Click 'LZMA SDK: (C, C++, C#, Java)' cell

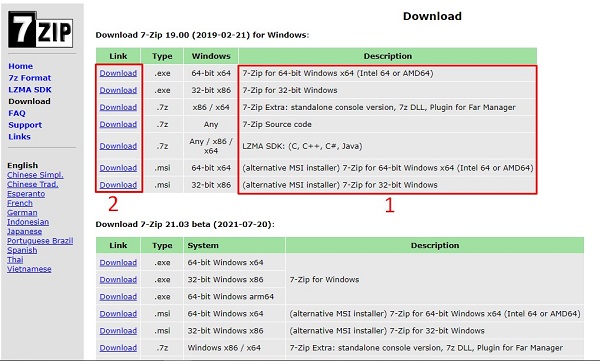(302, 146)
